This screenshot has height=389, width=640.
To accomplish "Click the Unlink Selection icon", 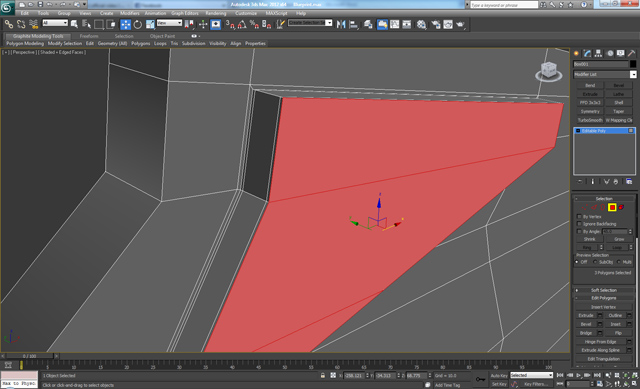I will 21,24.
